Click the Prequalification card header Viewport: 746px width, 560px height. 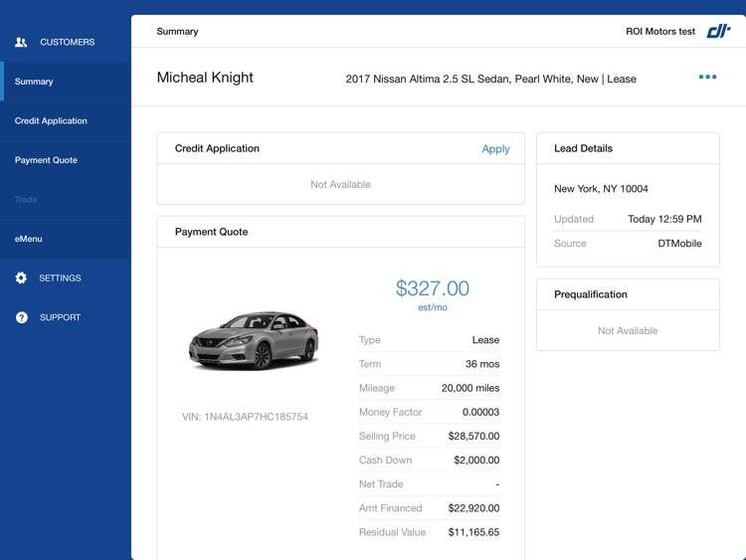(x=628, y=294)
